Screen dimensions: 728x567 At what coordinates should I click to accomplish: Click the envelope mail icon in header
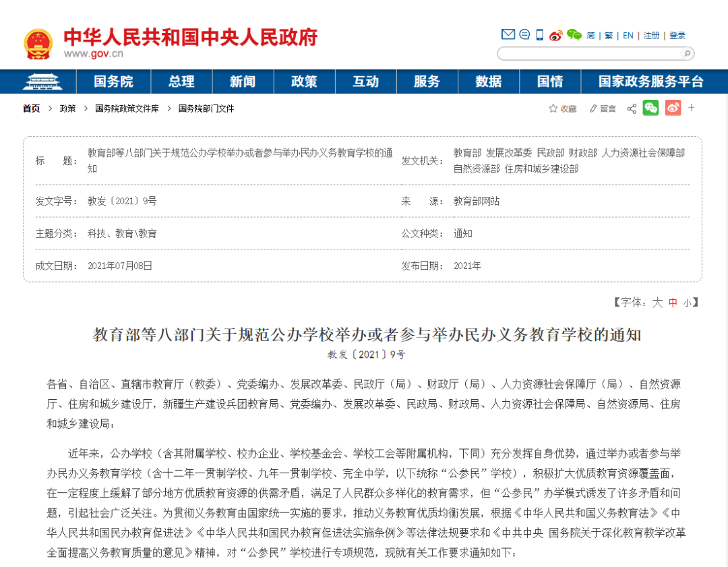pyautogui.click(x=508, y=35)
